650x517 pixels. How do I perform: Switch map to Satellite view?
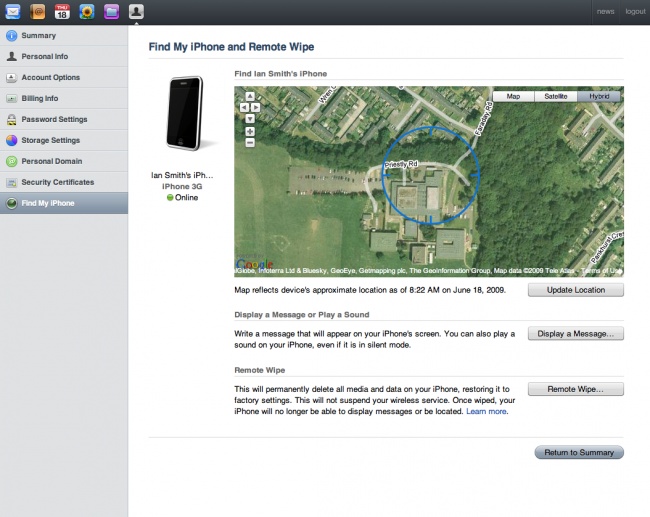[555, 97]
